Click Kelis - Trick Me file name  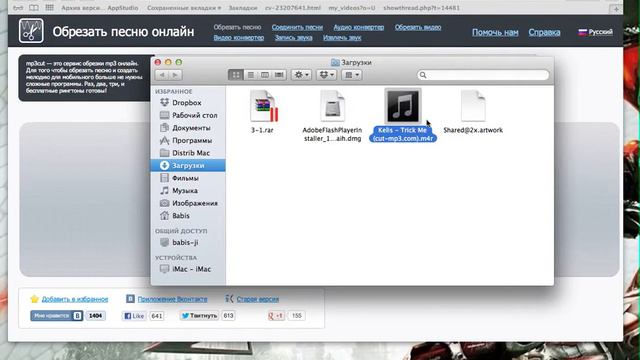tap(402, 134)
